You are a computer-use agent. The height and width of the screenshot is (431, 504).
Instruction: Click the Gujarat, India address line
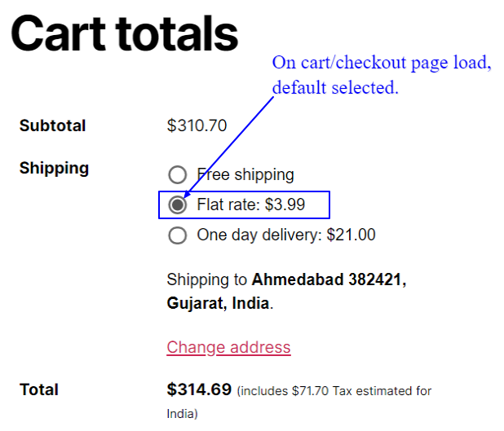click(x=219, y=304)
